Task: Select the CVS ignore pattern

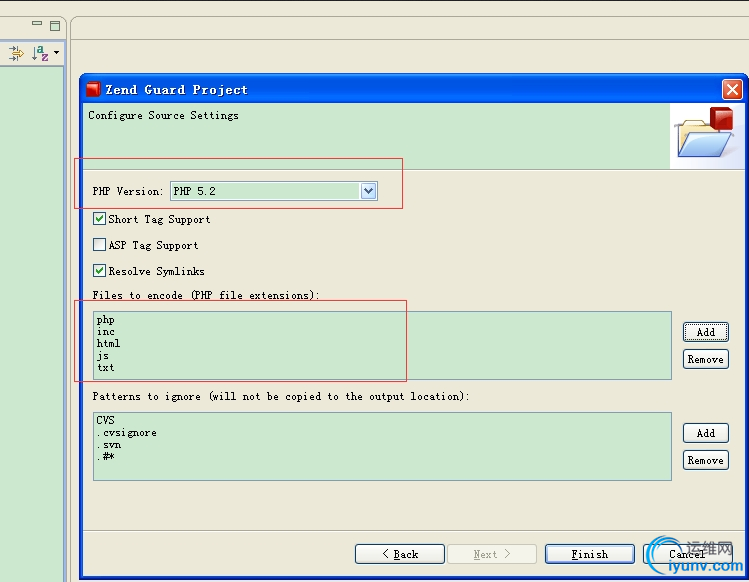Action: [x=106, y=420]
